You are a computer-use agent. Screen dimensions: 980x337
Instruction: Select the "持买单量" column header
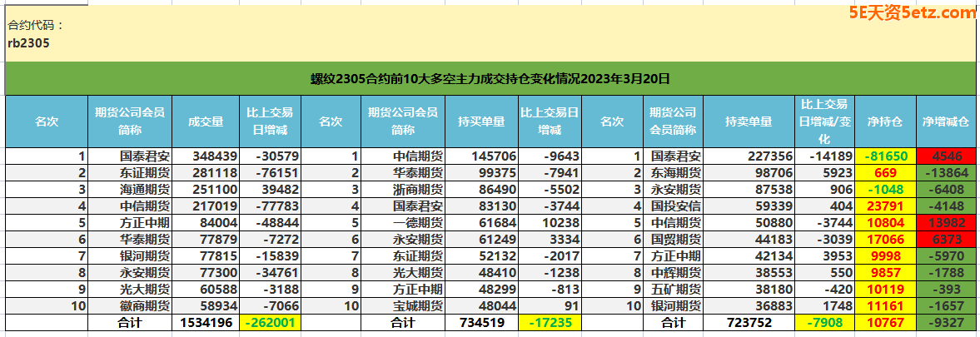point(481,121)
